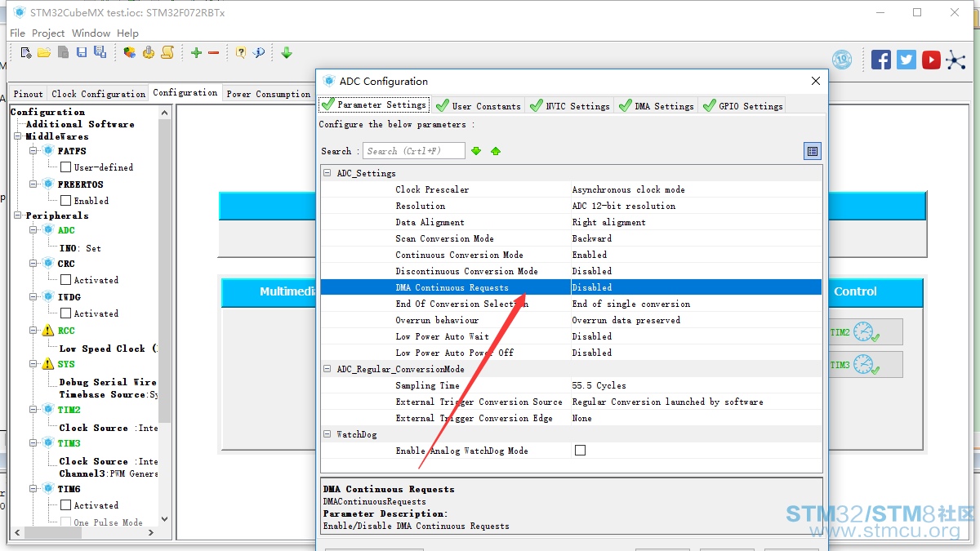
Task: Open the Help menu
Action: click(127, 33)
